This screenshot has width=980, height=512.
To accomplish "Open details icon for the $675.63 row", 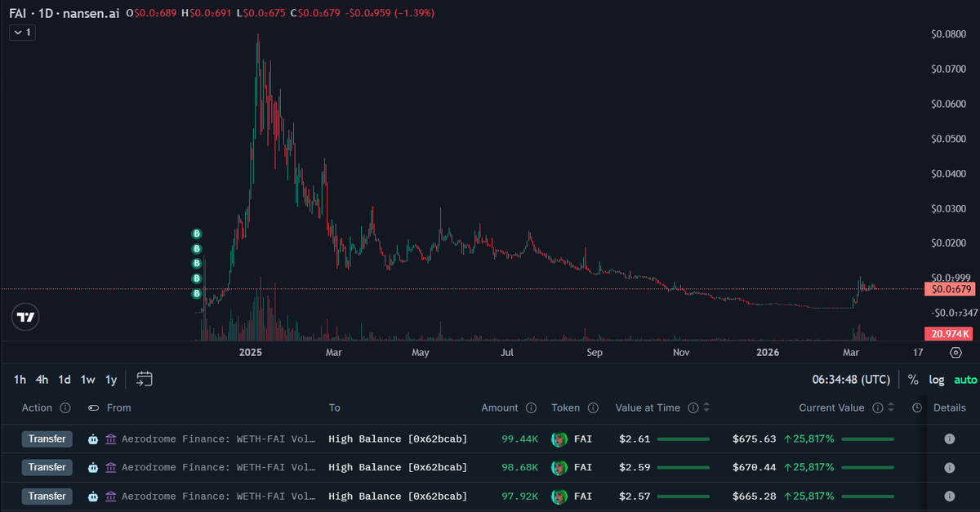I will coord(950,439).
